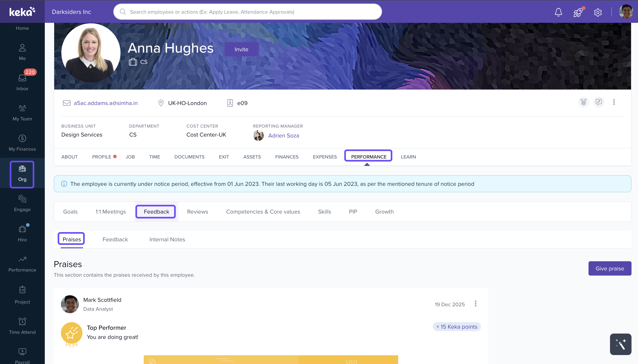Switch to the DOCUMENTS tab
The image size is (638, 364).
coord(189,157)
